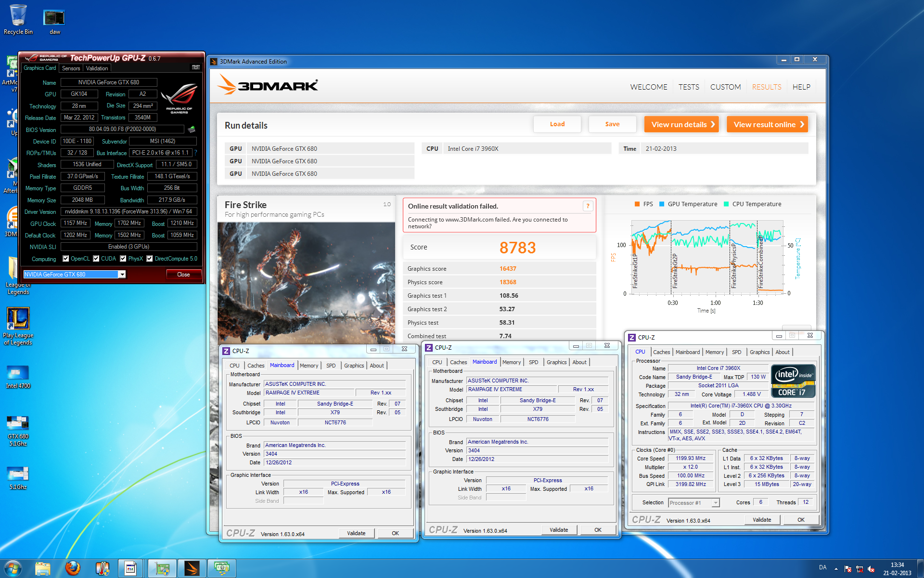Click the Windows Start orb
Viewport: 924px width, 578px height.
13,568
